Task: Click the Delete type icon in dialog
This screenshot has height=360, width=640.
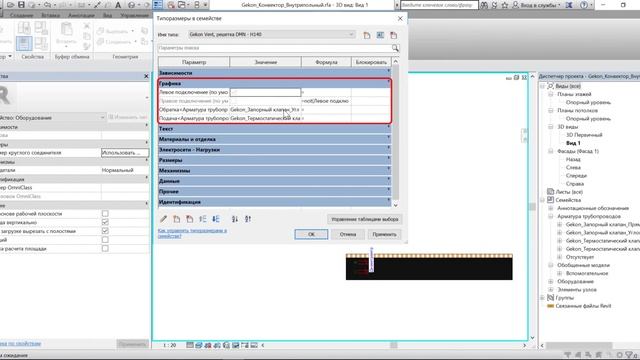Action: tap(393, 35)
